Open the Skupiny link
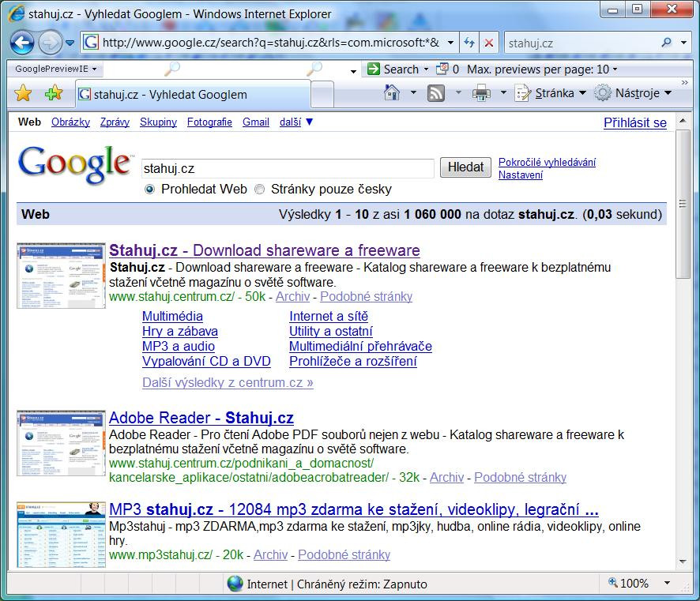700x601 pixels. click(x=158, y=122)
